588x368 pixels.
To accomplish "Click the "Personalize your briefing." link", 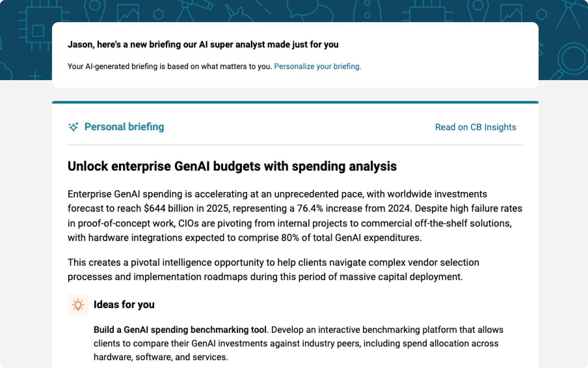I will pyautogui.click(x=317, y=66).
